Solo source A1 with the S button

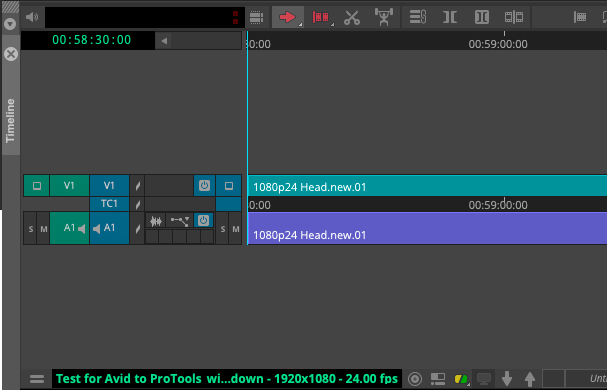(31, 229)
